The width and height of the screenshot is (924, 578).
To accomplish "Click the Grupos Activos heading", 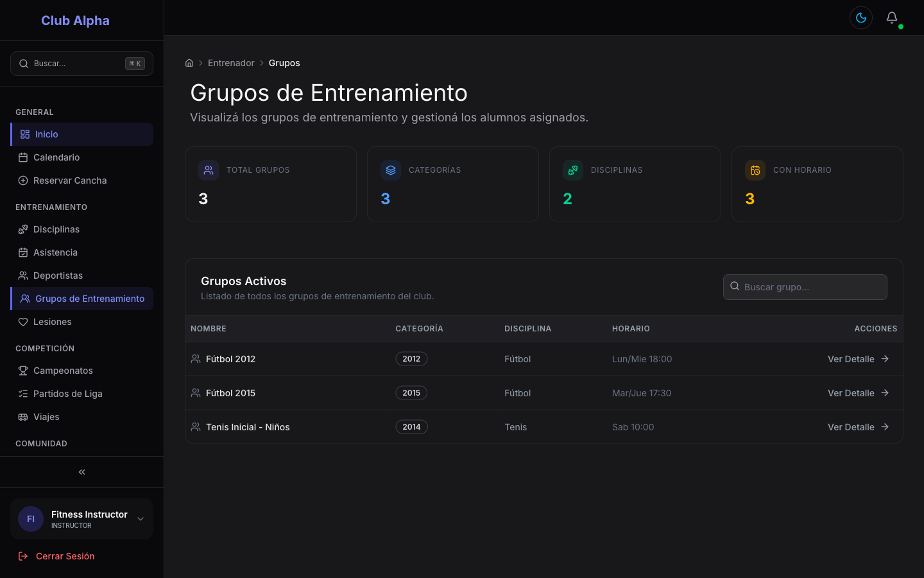I will (x=244, y=281).
